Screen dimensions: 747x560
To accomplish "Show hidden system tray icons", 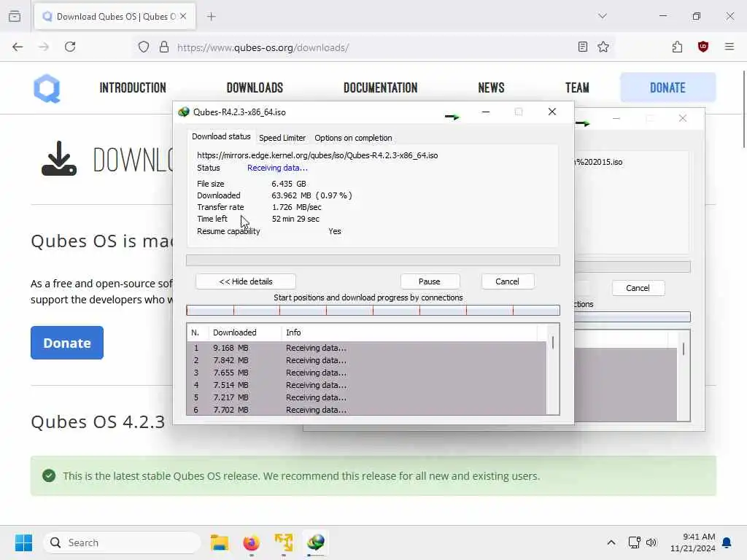I will click(x=611, y=542).
